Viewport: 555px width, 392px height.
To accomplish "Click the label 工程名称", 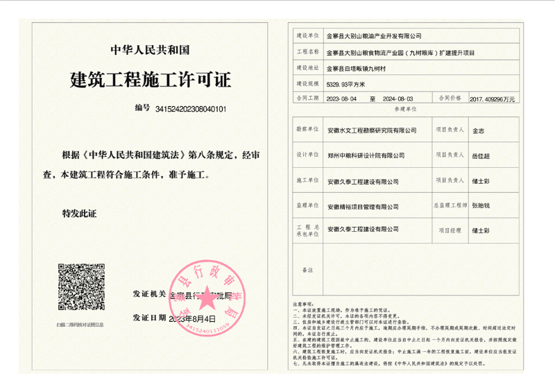I will (x=307, y=52).
